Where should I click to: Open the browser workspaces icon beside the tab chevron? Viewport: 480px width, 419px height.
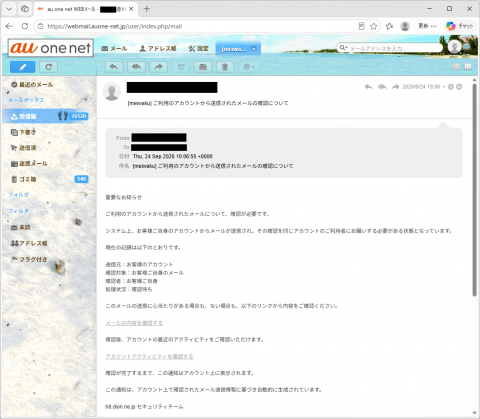(x=25, y=9)
